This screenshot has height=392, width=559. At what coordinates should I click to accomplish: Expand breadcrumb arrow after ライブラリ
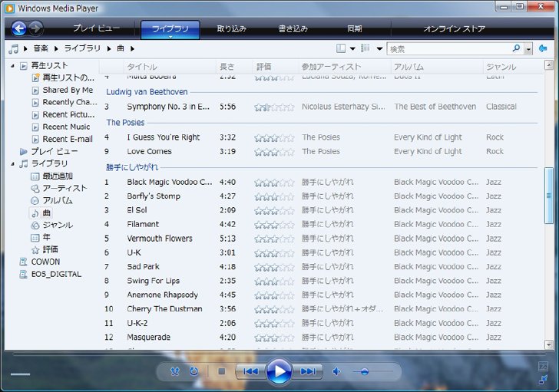[109, 48]
